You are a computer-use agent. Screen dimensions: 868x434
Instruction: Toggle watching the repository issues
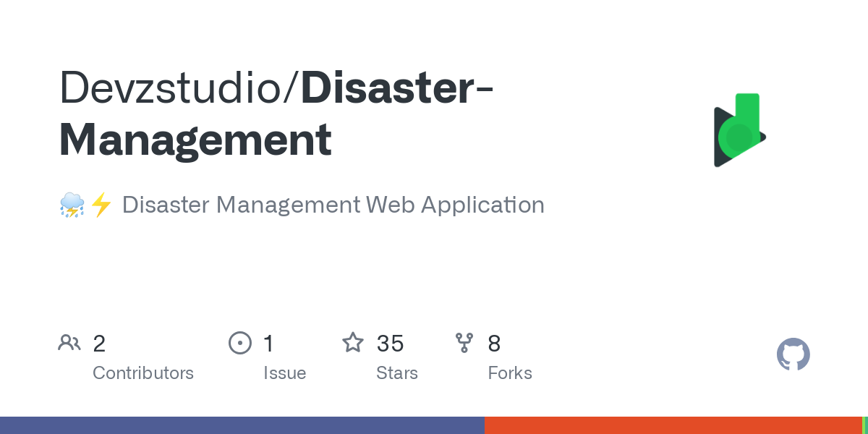(x=268, y=343)
